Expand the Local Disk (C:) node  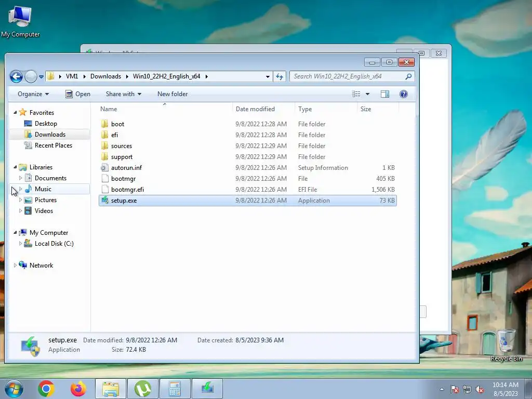(x=20, y=243)
